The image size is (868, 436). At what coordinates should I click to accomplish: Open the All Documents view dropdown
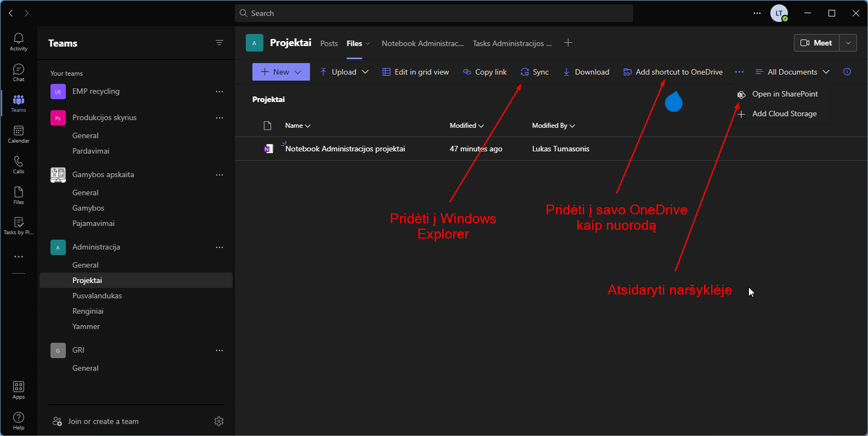pyautogui.click(x=792, y=72)
